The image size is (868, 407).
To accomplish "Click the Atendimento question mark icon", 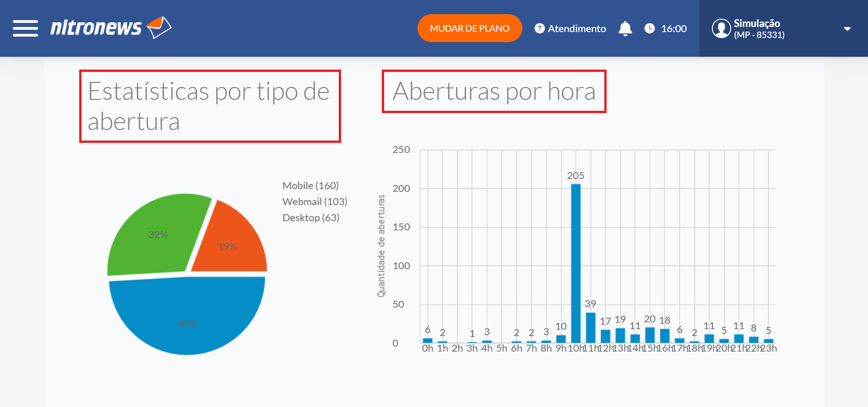I will (x=540, y=28).
